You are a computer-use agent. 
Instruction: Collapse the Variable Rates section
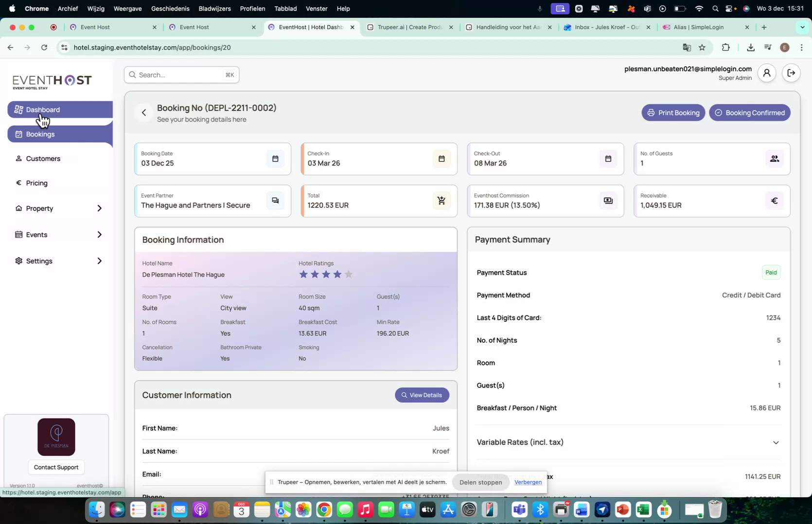(776, 442)
